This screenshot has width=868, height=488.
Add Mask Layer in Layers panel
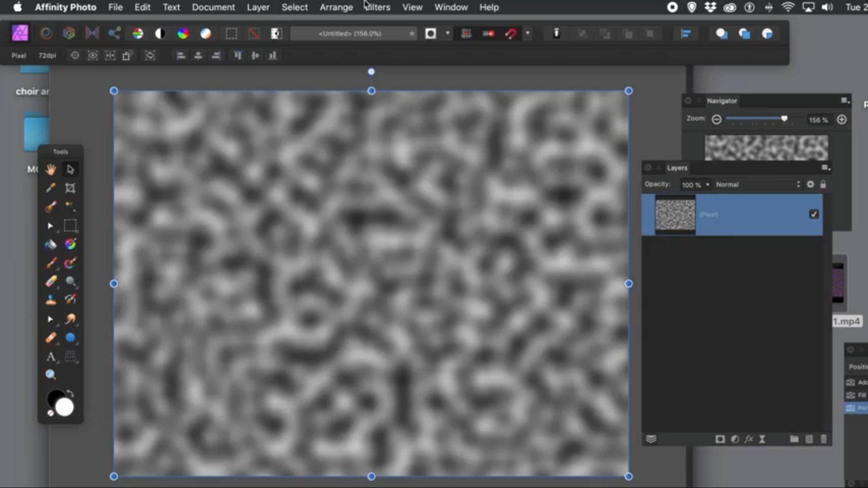720,439
